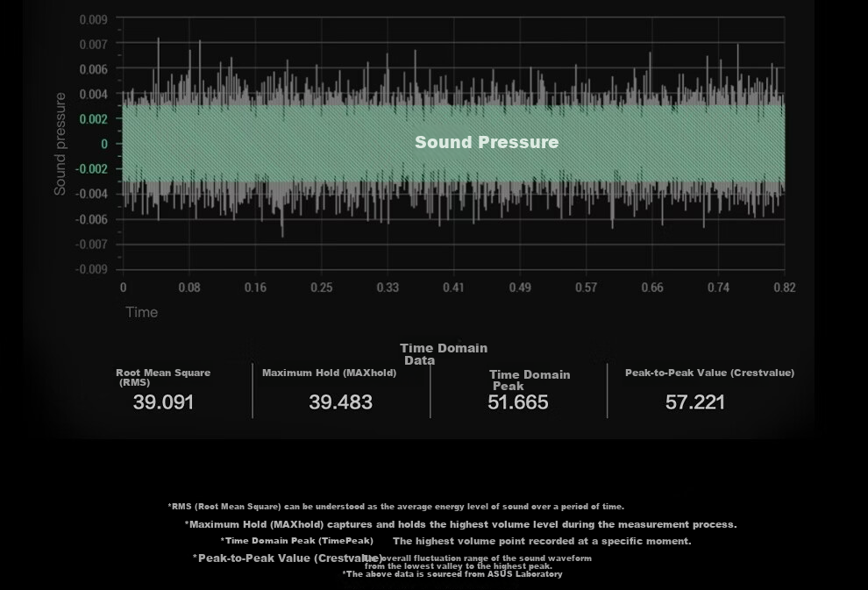Click the '*Time Domain Peak (TimePeak)' footnote term
Image resolution: width=868 pixels, height=590 pixels.
point(296,541)
